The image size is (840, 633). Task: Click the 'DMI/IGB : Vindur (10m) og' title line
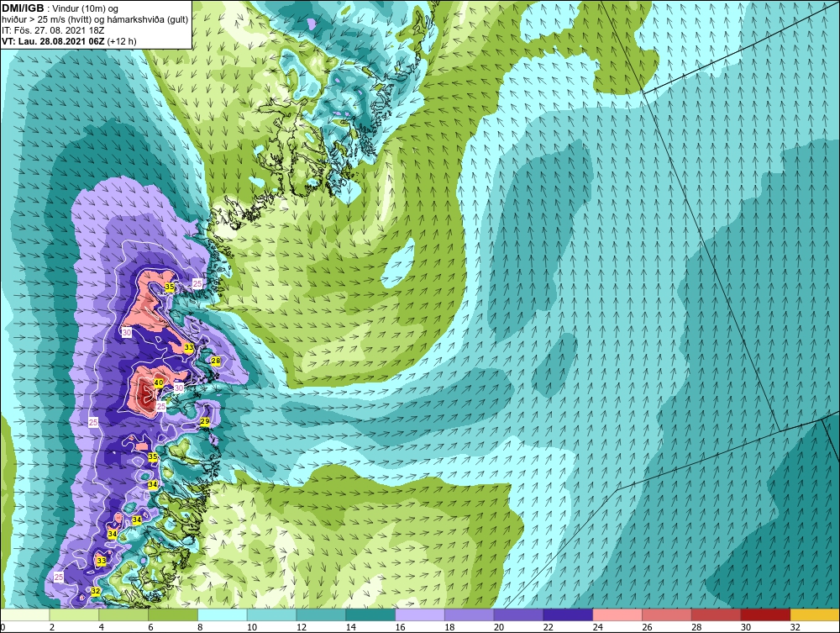tap(60, 8)
